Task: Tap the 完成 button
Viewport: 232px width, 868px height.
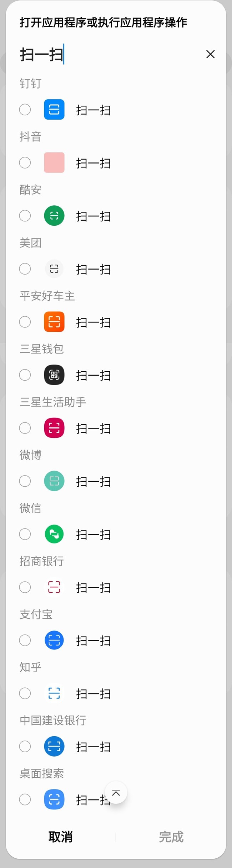Action: 171,837
